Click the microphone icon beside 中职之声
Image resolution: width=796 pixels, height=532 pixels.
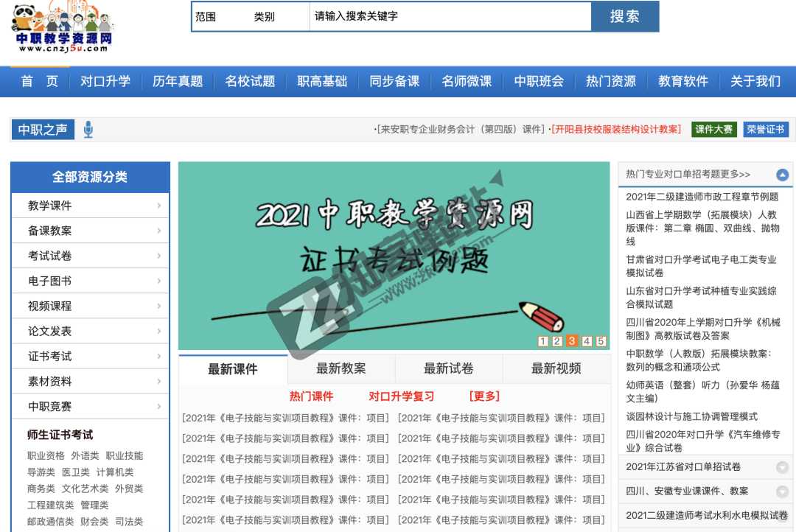click(90, 128)
